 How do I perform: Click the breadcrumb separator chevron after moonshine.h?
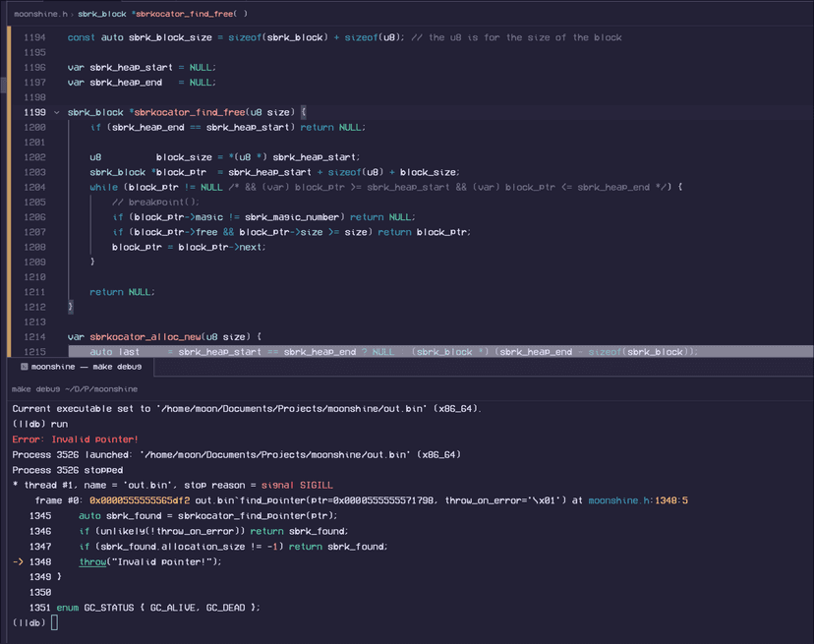click(x=71, y=14)
